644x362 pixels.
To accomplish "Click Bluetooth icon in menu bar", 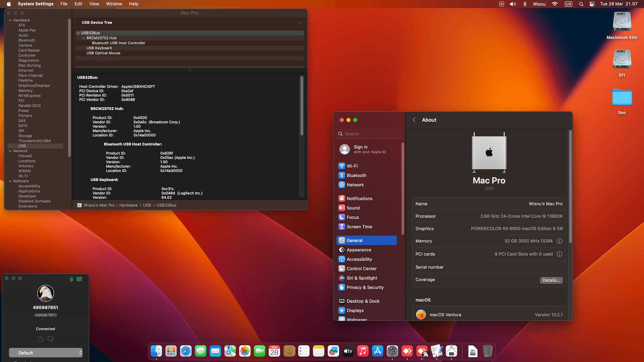I will point(525,4).
